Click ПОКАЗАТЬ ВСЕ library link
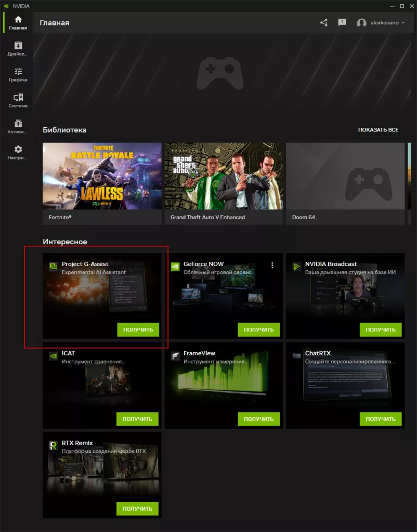 [x=378, y=129]
